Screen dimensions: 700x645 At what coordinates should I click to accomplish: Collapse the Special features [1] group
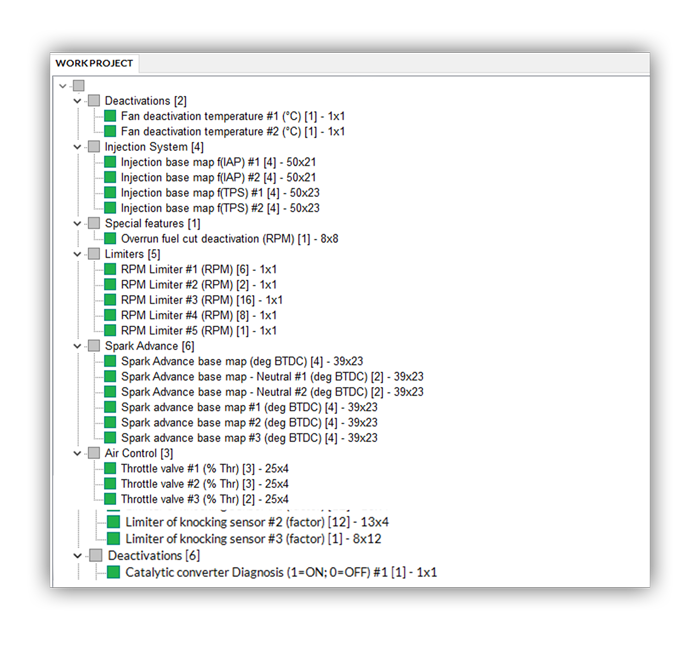coord(78,223)
